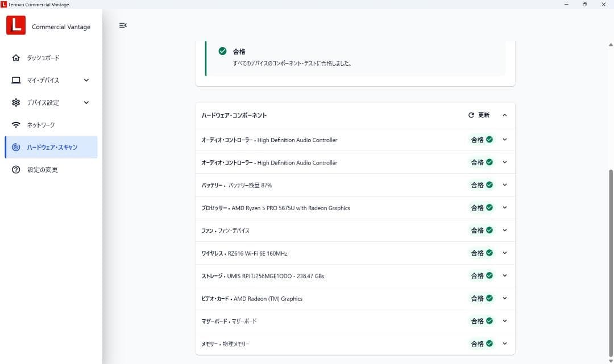Click the 合格 status badge for メモリー

point(482,344)
